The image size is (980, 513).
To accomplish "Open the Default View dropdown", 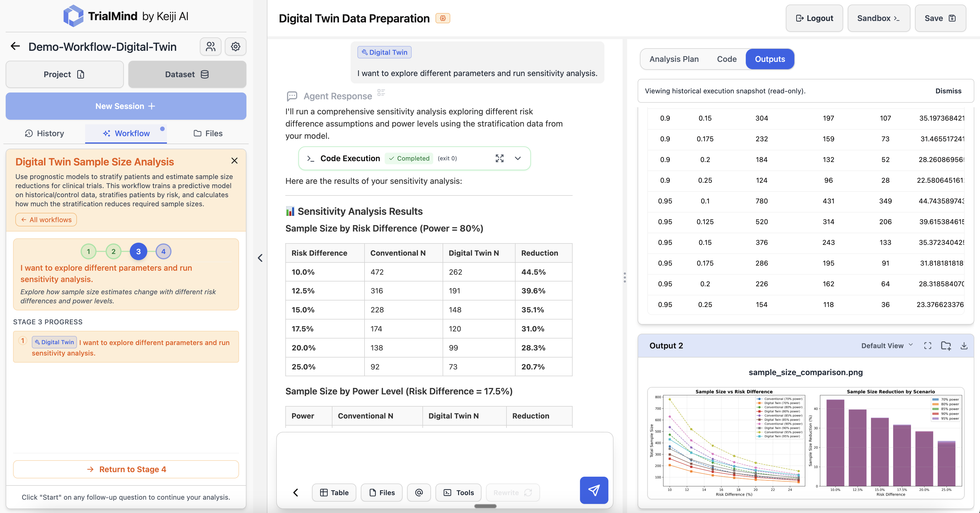I will tap(886, 346).
